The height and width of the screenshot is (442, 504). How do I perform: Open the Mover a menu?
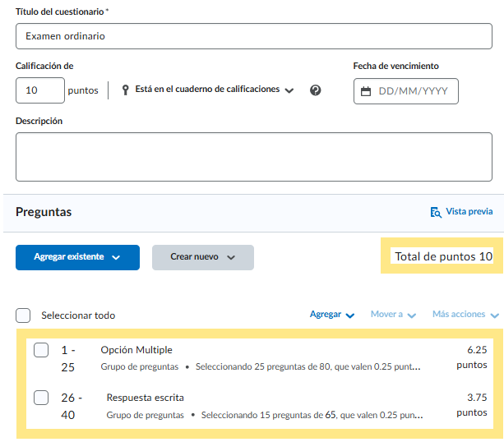coord(393,315)
